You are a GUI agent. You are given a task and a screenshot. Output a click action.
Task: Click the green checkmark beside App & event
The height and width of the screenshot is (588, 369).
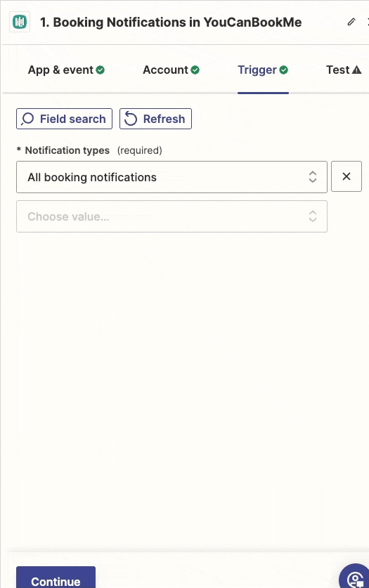(x=100, y=70)
